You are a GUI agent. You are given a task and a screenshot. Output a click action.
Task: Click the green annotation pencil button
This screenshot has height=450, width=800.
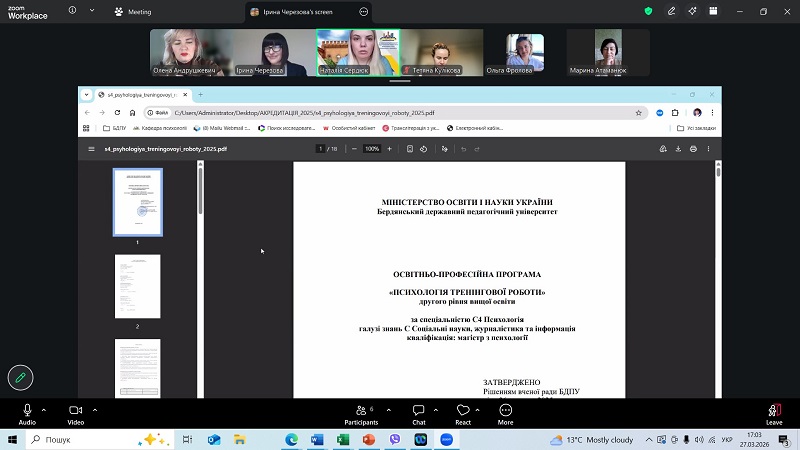[20, 377]
